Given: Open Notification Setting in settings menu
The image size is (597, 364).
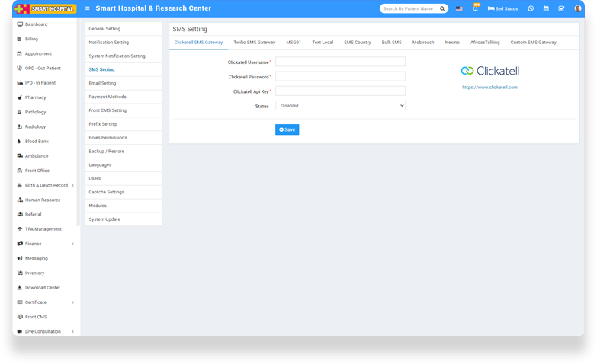Looking at the screenshot, I should 124,43.
